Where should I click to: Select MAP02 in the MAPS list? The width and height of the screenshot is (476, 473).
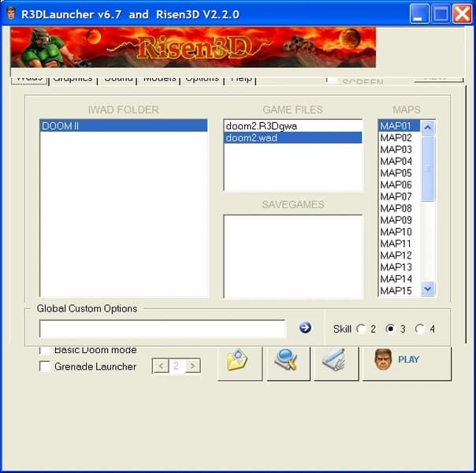point(400,137)
